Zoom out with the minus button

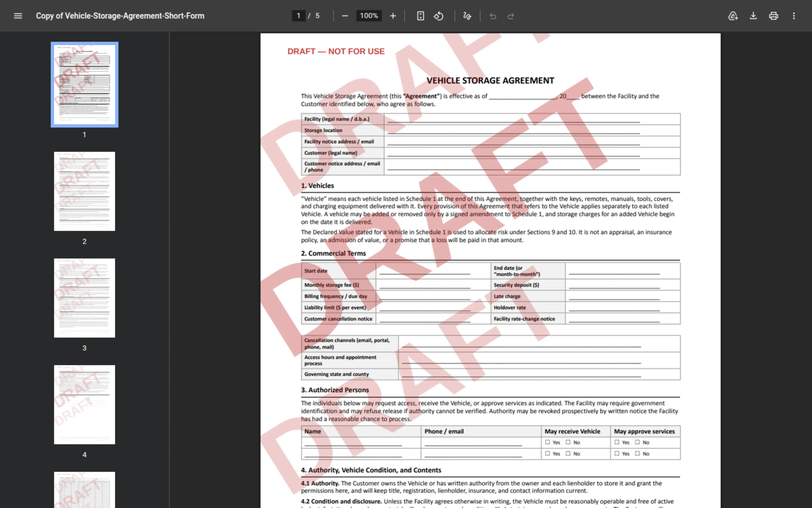[x=345, y=16]
